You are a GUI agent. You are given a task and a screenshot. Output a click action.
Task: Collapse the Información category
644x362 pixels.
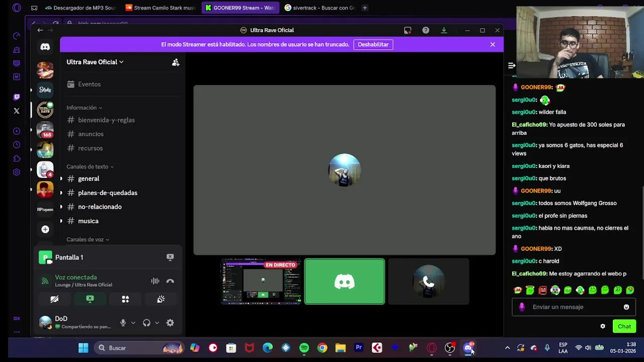click(84, 108)
